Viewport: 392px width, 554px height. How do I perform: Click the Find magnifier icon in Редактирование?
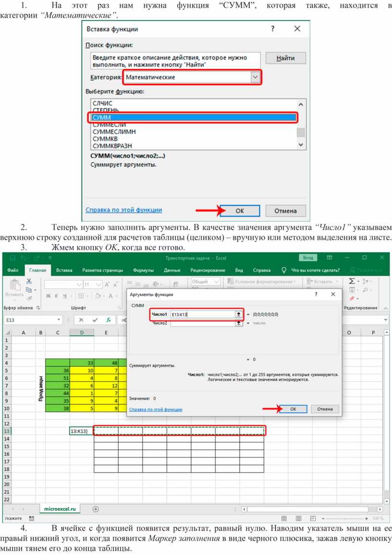365,290
